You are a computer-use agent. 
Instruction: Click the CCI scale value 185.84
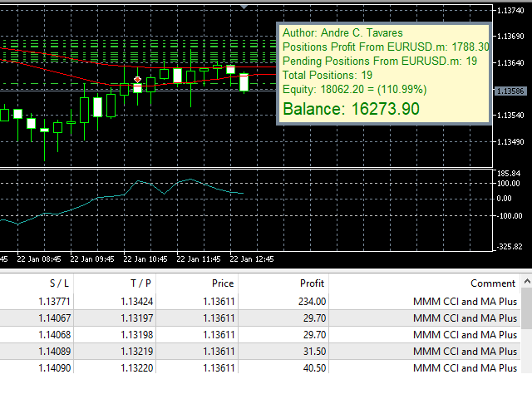click(509, 174)
